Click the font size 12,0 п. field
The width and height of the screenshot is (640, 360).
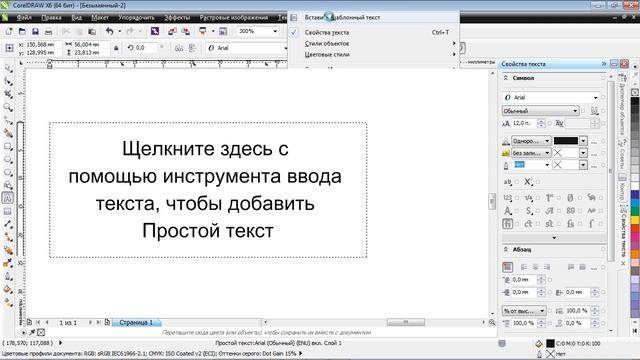524,123
